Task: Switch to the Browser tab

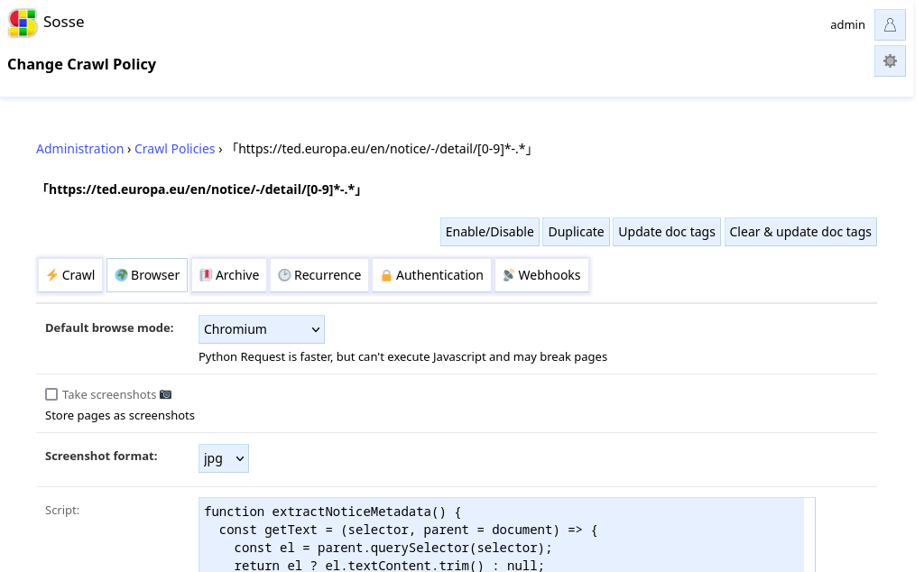Action: point(147,275)
